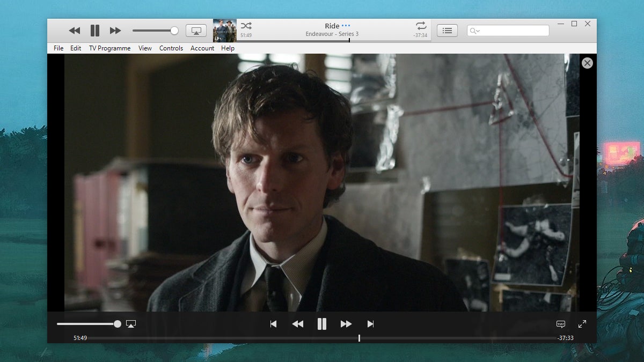Open the Up Next queue list
This screenshot has height=362, width=644.
(x=447, y=31)
